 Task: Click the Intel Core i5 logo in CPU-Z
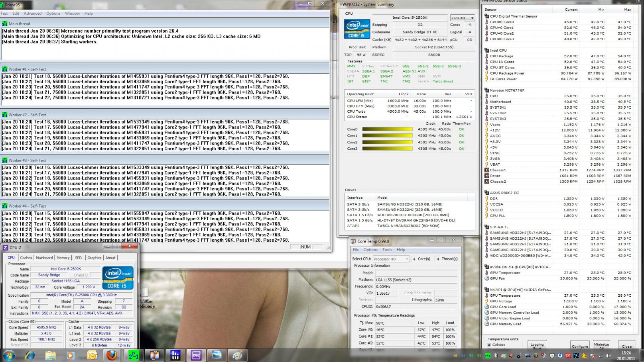(118, 278)
